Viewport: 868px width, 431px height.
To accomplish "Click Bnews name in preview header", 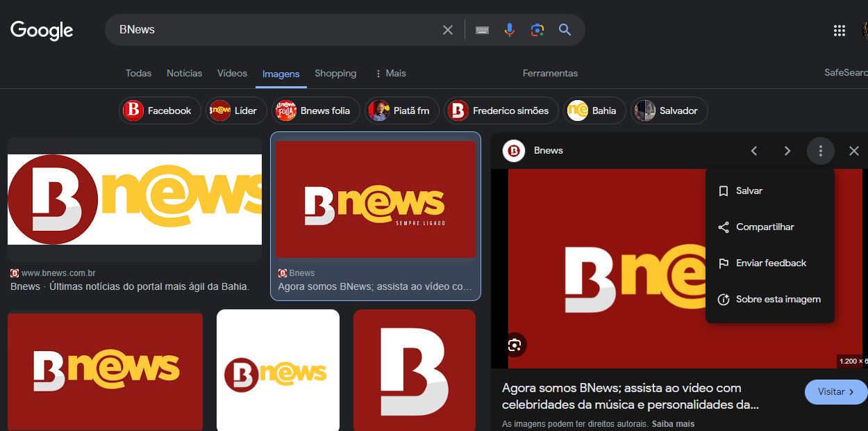I will (549, 151).
